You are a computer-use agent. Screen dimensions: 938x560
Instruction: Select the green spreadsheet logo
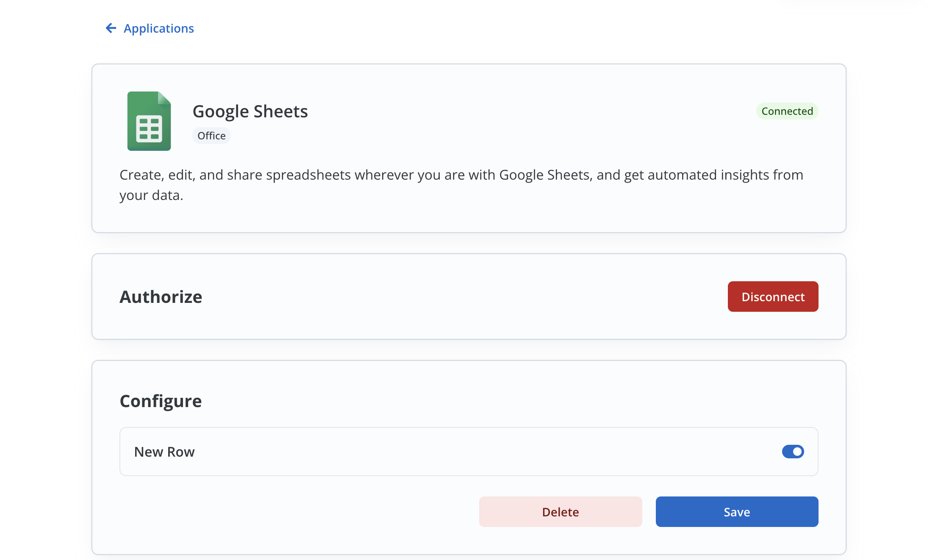[149, 121]
